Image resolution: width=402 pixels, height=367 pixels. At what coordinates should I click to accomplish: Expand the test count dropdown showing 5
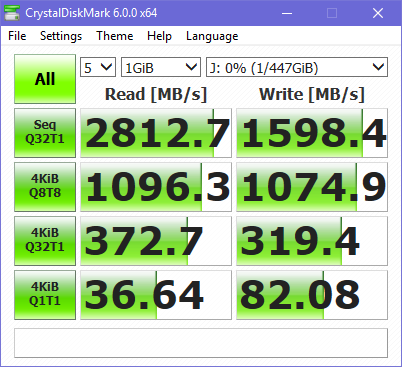[x=98, y=67]
